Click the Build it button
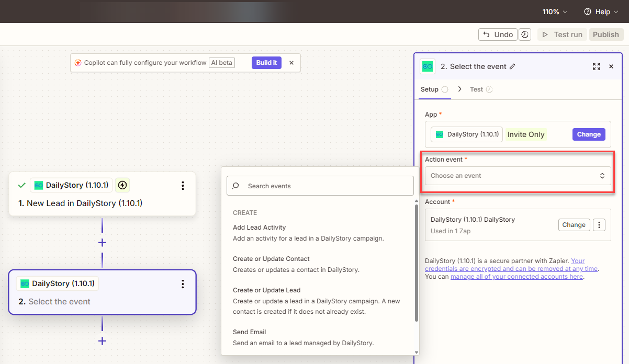Viewport: 629px width, 364px height. [266, 63]
